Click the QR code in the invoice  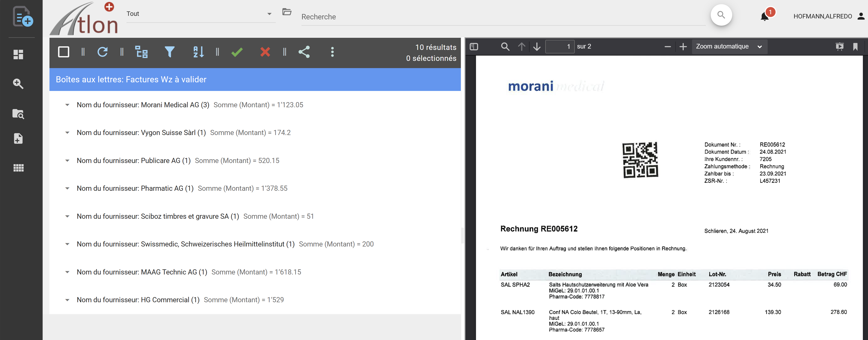pos(640,160)
